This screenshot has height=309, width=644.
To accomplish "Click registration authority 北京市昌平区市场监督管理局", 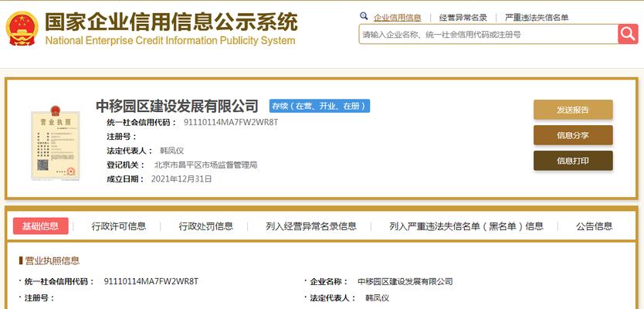I will (x=205, y=165).
